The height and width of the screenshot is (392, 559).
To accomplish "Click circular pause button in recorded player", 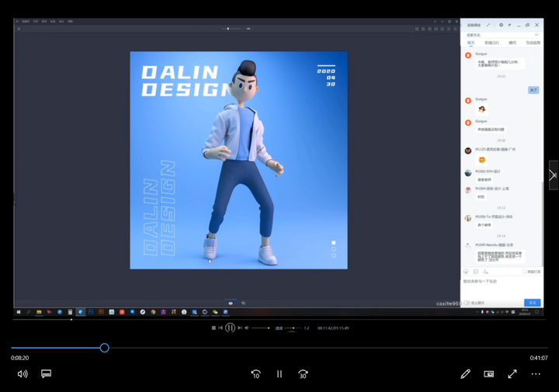I will pyautogui.click(x=230, y=328).
